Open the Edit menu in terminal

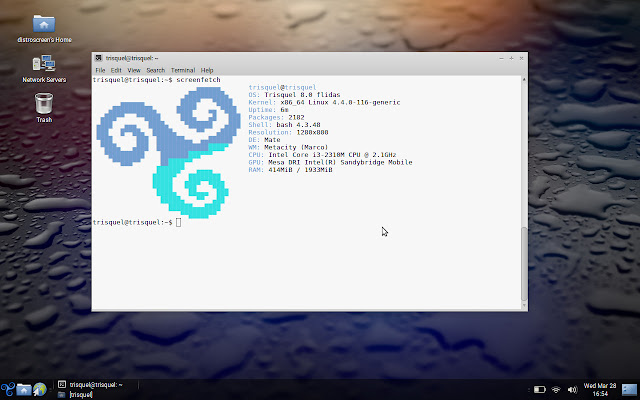(116, 70)
